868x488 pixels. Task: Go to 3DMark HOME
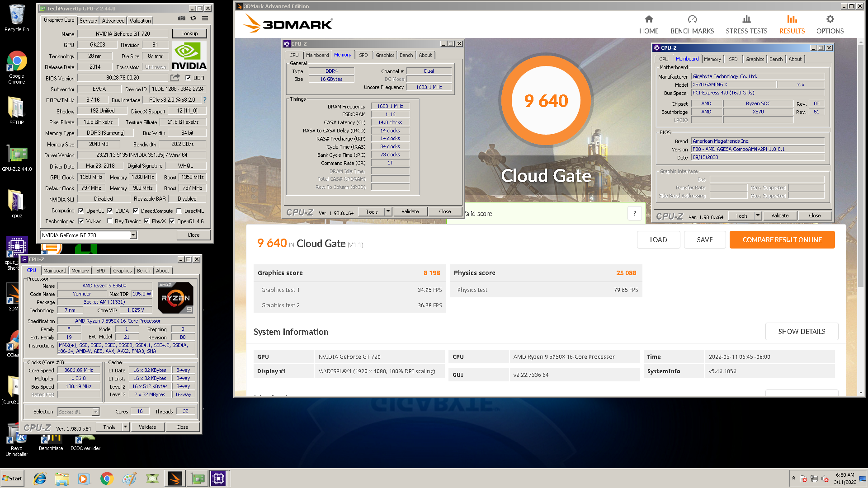pos(649,24)
